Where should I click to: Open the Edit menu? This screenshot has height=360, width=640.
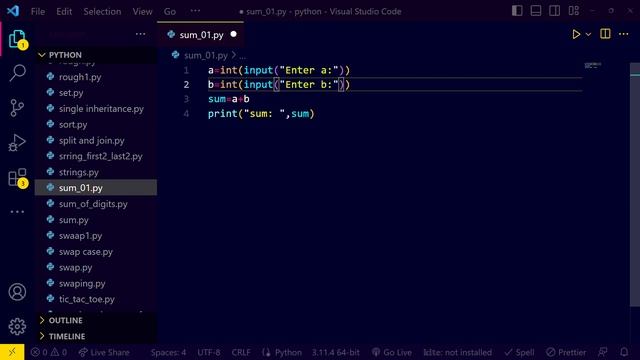[64, 11]
